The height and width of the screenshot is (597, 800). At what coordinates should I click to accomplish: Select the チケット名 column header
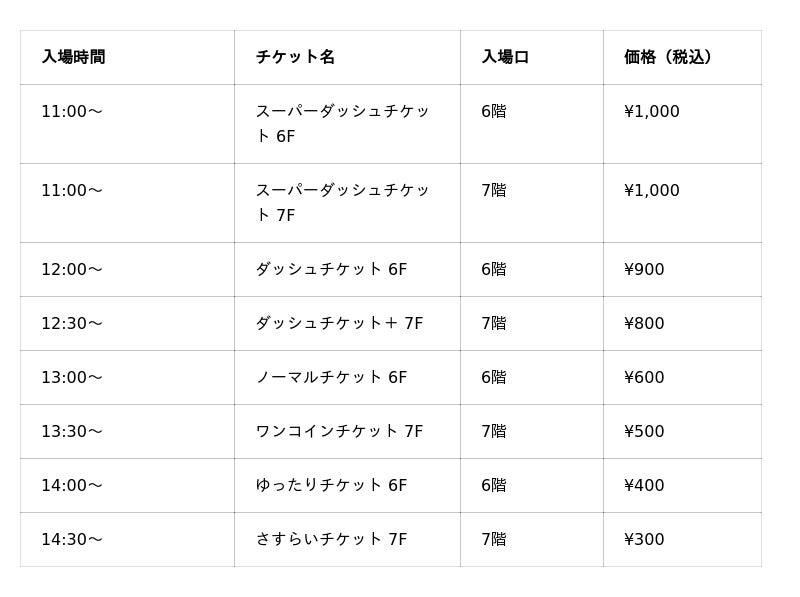pyautogui.click(x=295, y=57)
